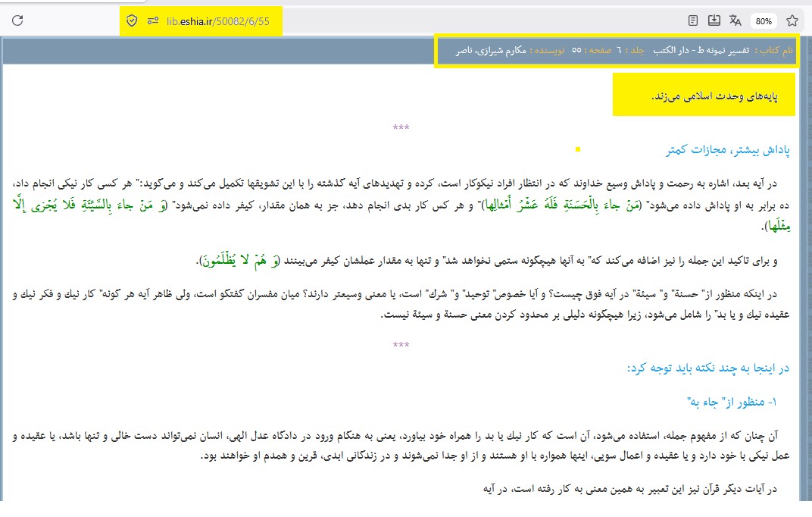Click subheading ١- منظور از "جاء به"

(732, 402)
